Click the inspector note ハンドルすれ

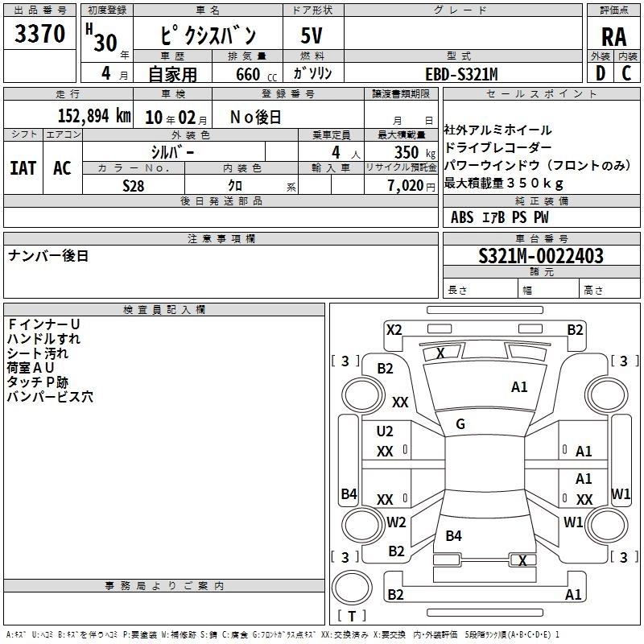43,338
